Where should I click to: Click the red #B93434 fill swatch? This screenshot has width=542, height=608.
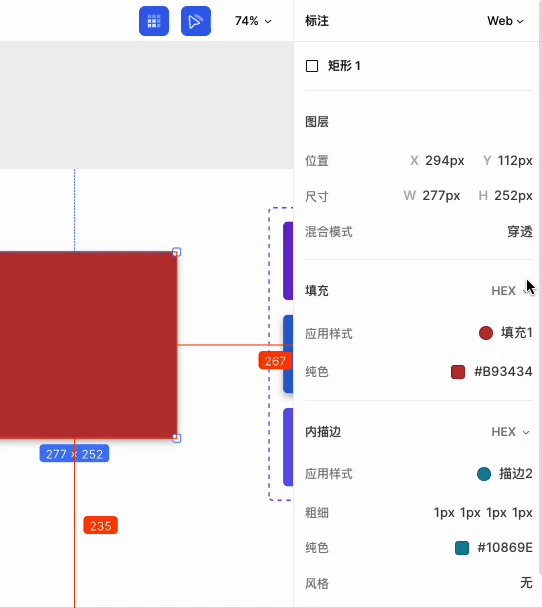pyautogui.click(x=458, y=372)
